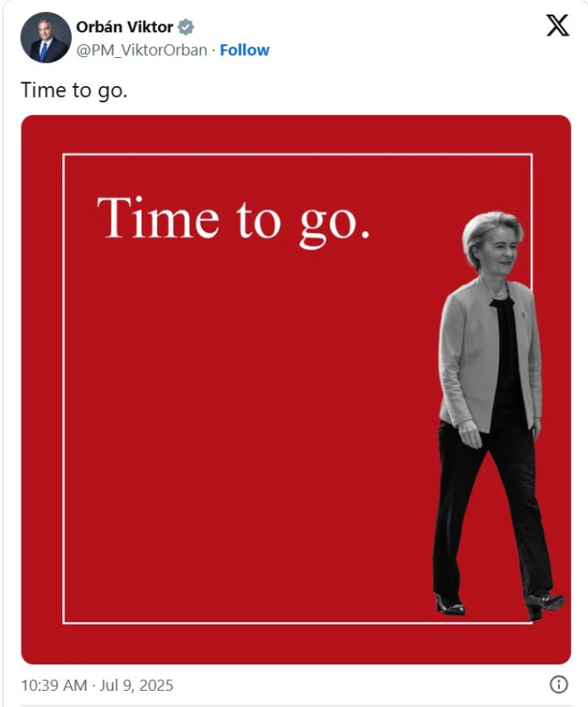Open the round profile avatar photo
The image size is (588, 707).
coord(46,37)
